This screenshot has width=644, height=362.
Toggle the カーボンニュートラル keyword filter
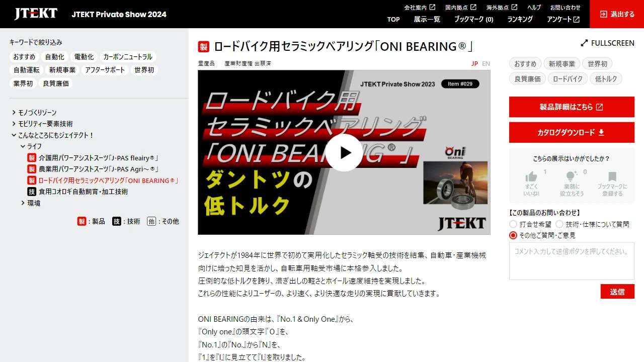128,57
